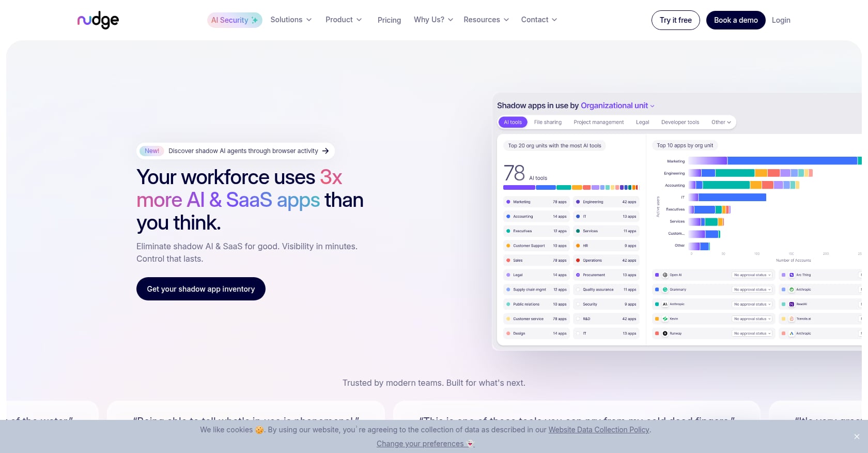Image resolution: width=868 pixels, height=453 pixels.
Task: Expand the Product dropdown
Action: pos(344,20)
